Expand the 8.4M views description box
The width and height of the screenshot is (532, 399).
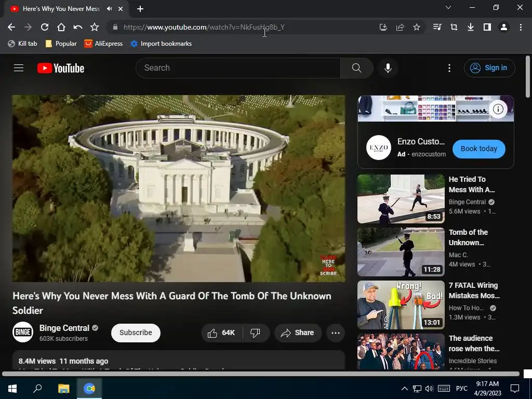(x=179, y=361)
